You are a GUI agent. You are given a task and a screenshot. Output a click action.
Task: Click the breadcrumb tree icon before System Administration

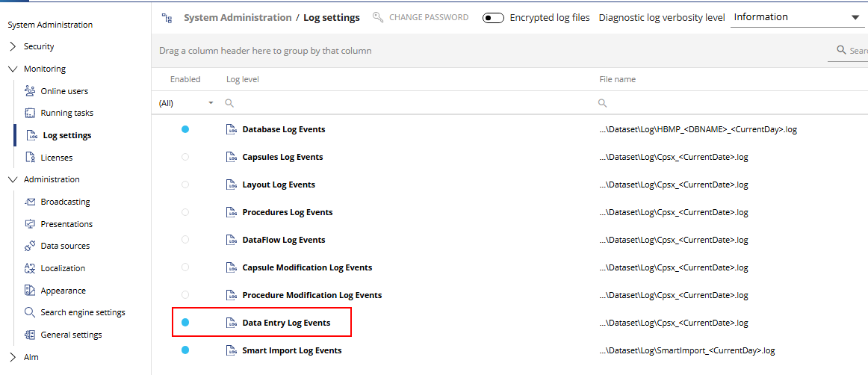[x=167, y=18]
